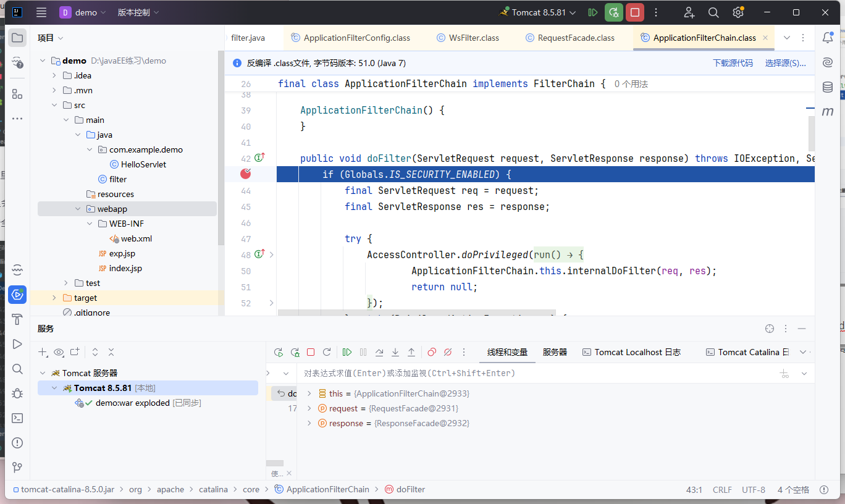The width and height of the screenshot is (845, 504).
Task: Click the Step Over debug icon
Action: tap(379, 352)
